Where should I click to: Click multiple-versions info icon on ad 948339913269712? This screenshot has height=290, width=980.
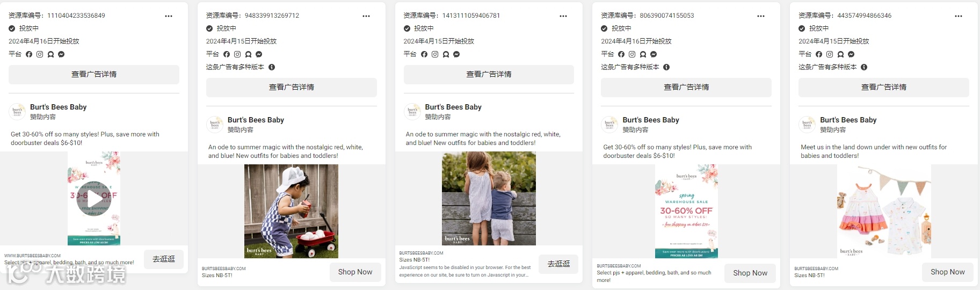[x=272, y=67]
